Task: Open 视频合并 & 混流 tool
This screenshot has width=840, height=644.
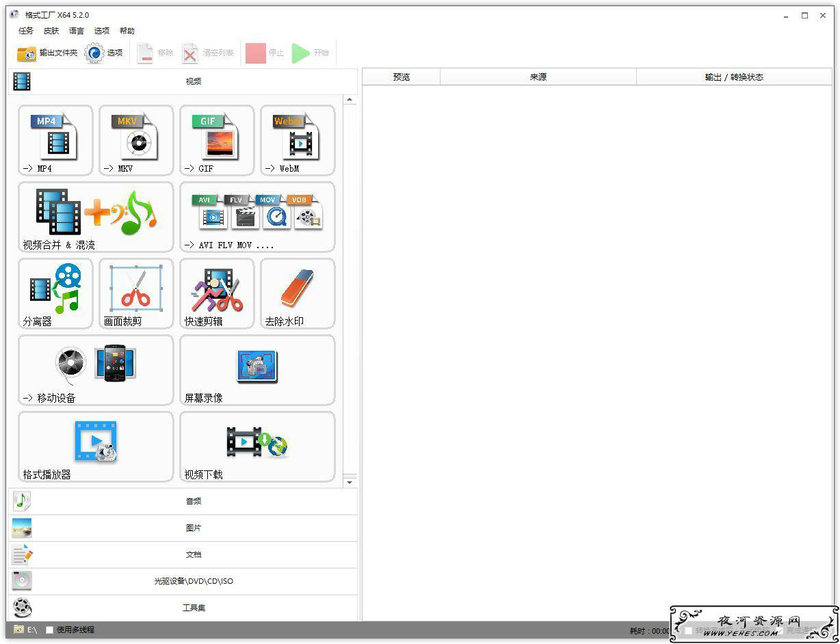Action: tap(96, 217)
